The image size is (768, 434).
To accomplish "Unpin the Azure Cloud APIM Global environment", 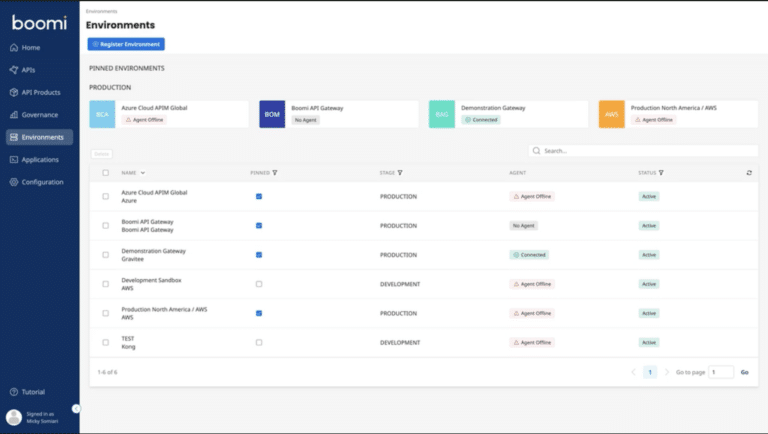I will (x=259, y=196).
